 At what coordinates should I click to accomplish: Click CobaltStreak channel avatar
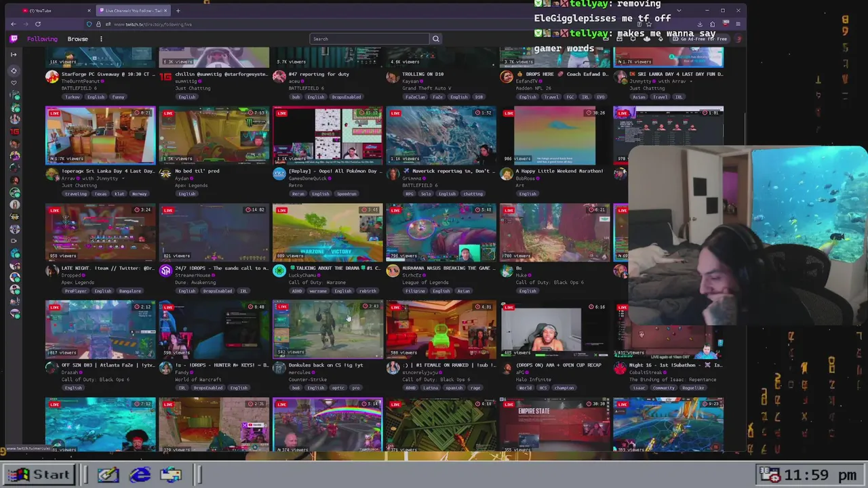(620, 367)
